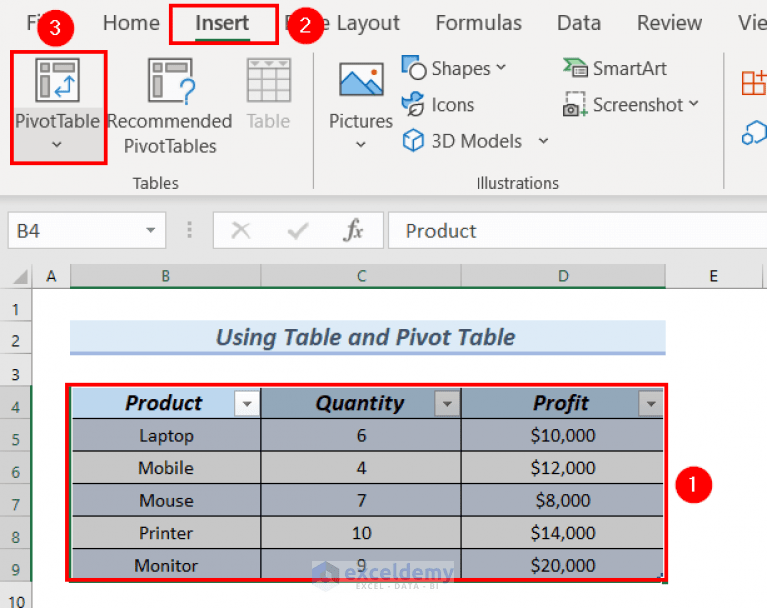Click Recommended PivotTables icon
This screenshot has width=767, height=608.
[171, 81]
